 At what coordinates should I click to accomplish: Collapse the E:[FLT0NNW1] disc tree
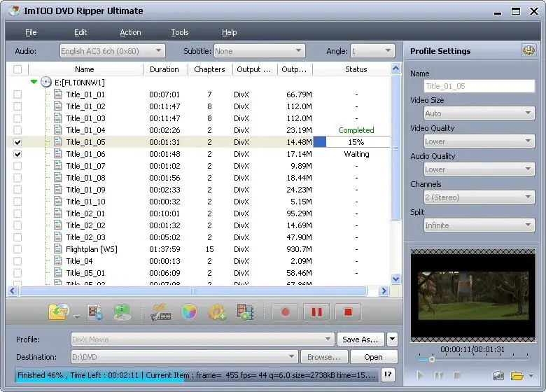[34, 82]
